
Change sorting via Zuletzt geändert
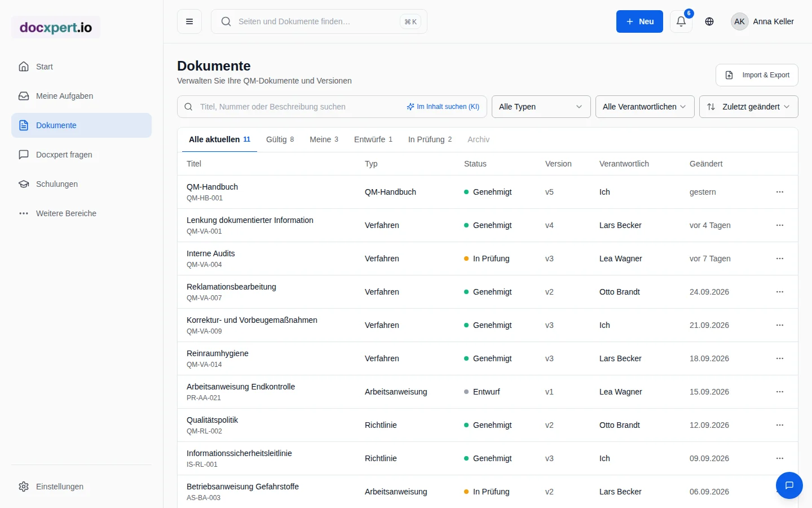(749, 107)
